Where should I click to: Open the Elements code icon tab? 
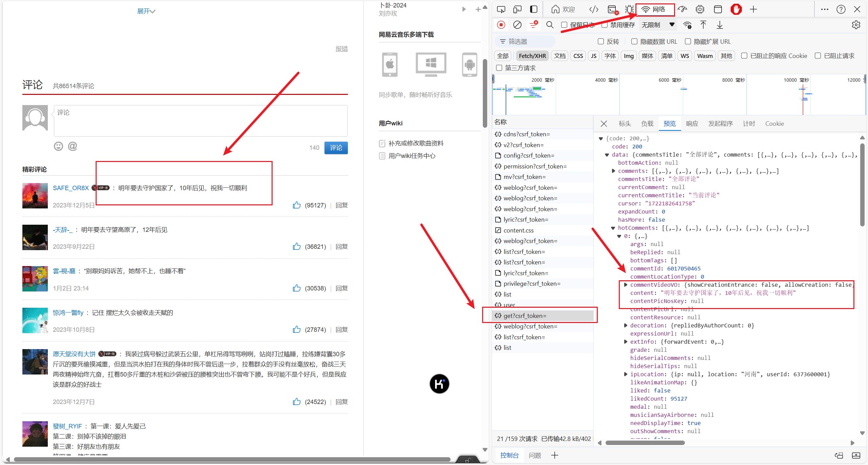pos(594,9)
